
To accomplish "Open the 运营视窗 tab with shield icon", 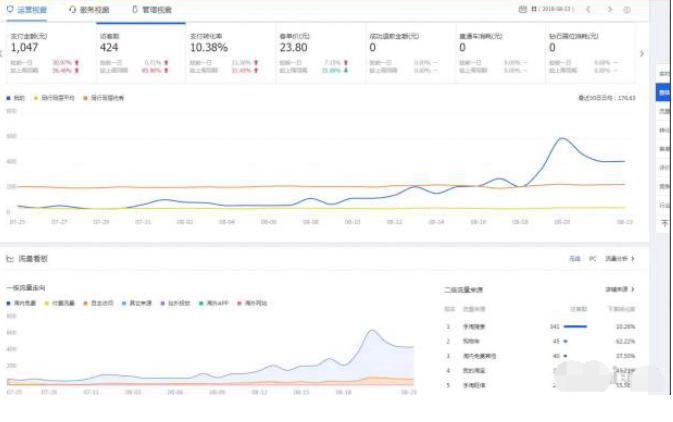I will click(27, 9).
